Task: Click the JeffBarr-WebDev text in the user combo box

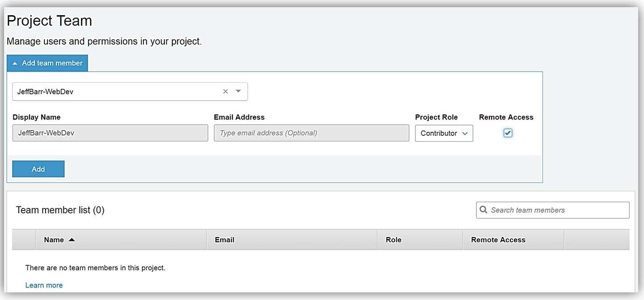Action: (45, 92)
